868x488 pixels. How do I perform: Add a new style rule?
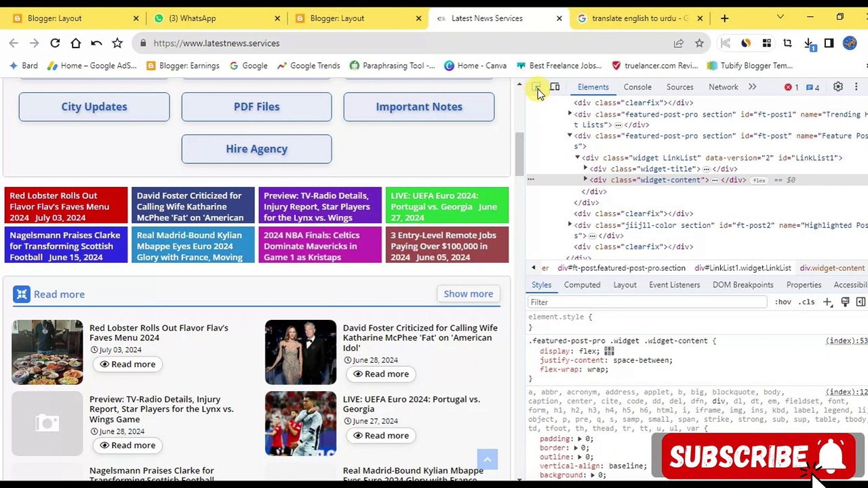click(x=827, y=302)
